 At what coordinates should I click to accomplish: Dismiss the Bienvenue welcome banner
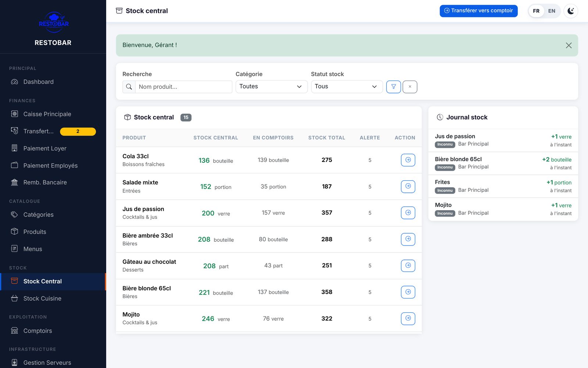[569, 45]
